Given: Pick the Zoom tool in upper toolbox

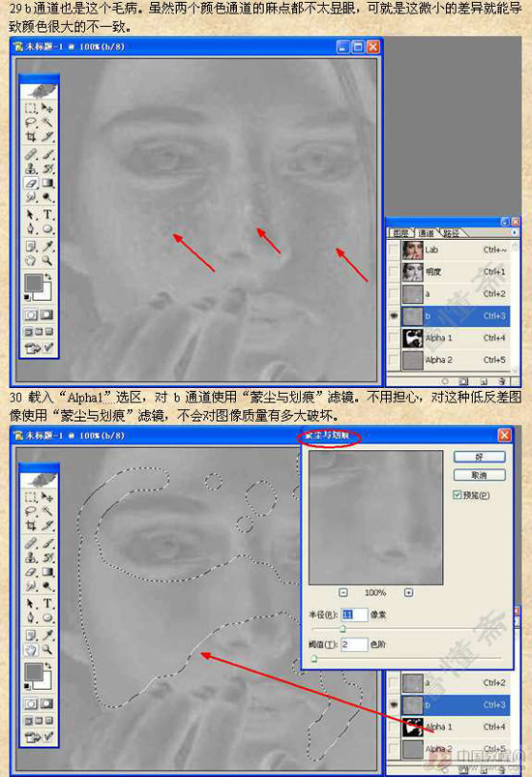Looking at the screenshot, I should (x=47, y=260).
